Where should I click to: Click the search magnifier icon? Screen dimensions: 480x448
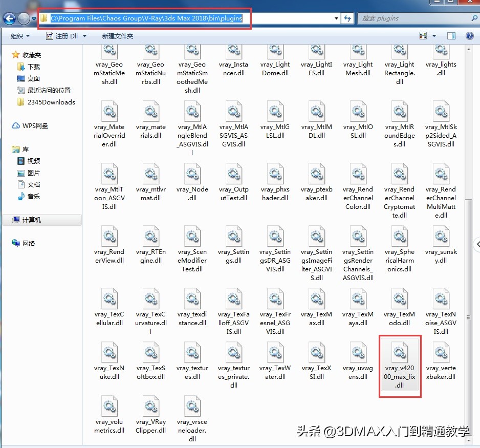tap(474, 18)
